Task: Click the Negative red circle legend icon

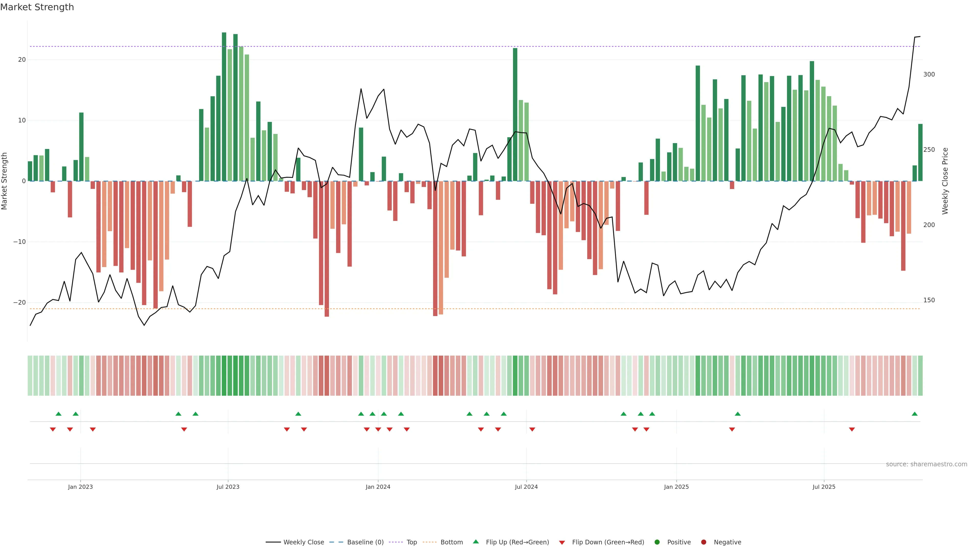Action: [x=703, y=542]
